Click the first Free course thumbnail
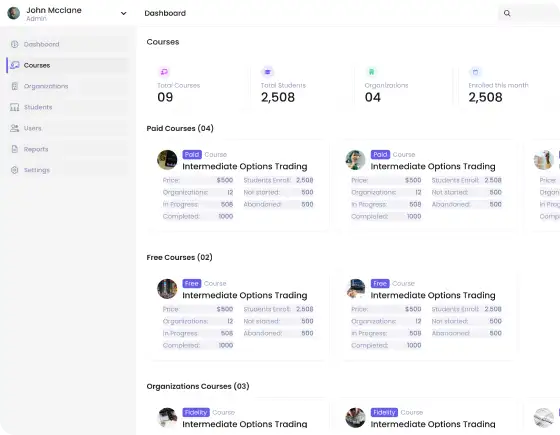Viewport: 560px width, 435px height. coord(167,289)
